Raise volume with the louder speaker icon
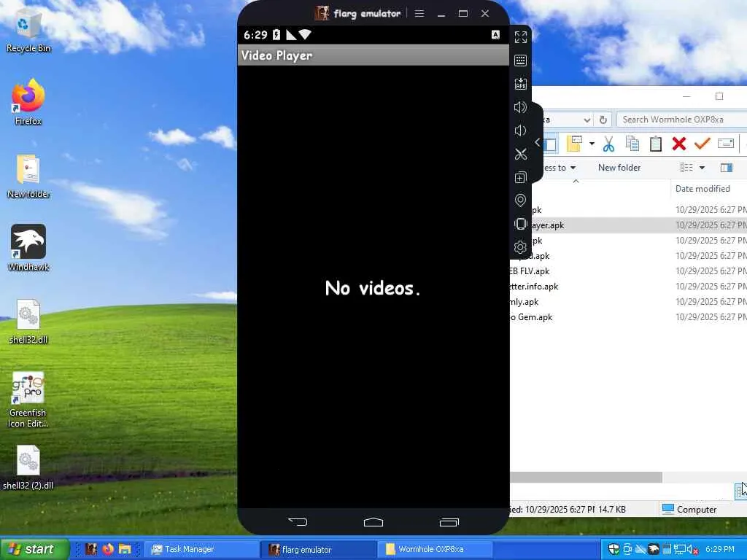Screen dimensions: 747x560 [x=520, y=107]
